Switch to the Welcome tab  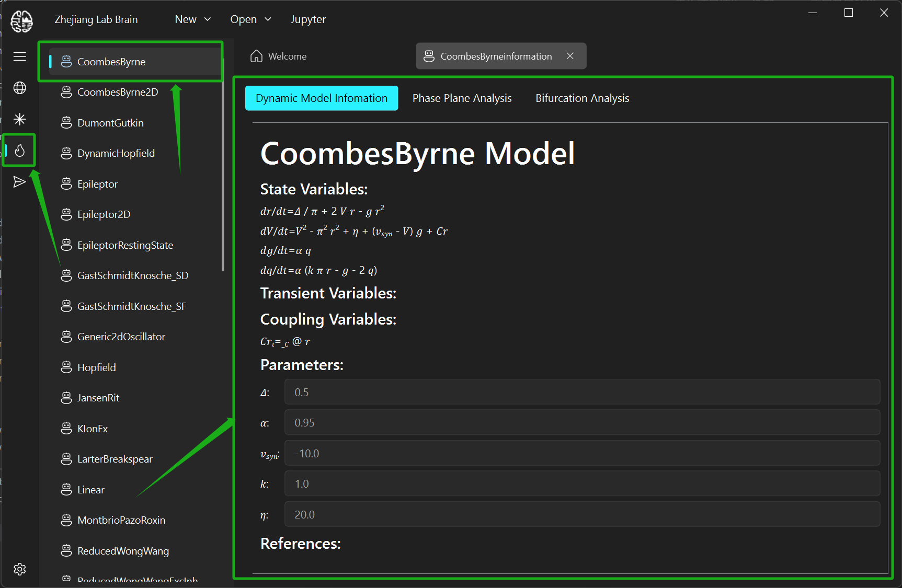point(279,56)
